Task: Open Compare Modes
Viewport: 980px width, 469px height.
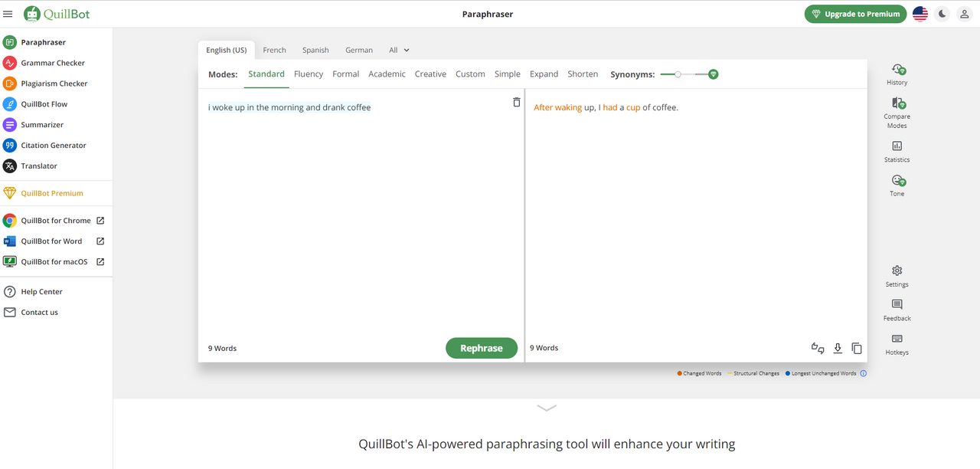Action: click(897, 113)
